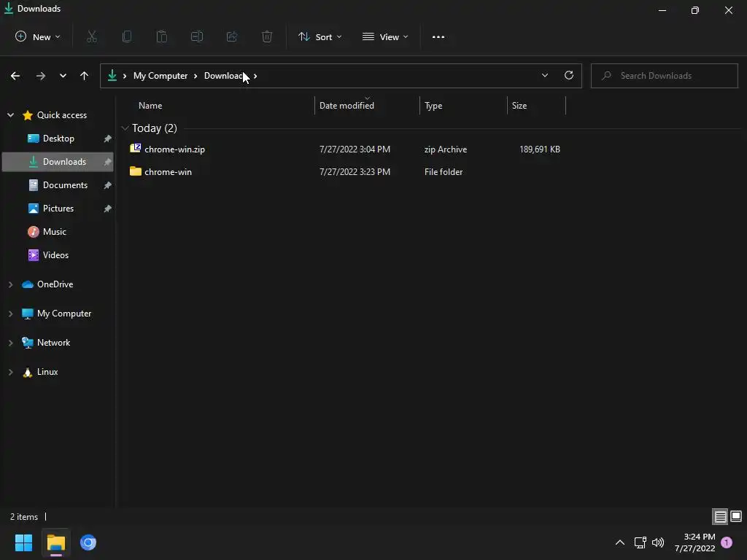The height and width of the screenshot is (560, 747).
Task: Click File Explorer taskbar icon
Action: (56, 542)
